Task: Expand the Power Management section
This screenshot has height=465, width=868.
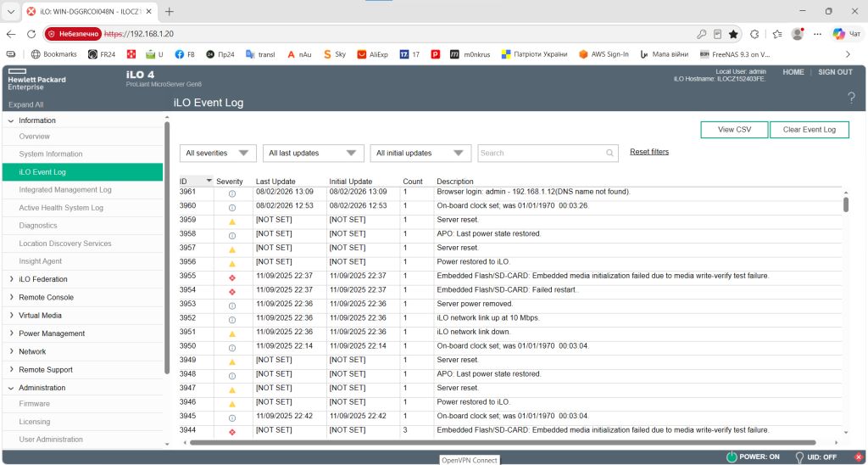Action: click(x=11, y=333)
